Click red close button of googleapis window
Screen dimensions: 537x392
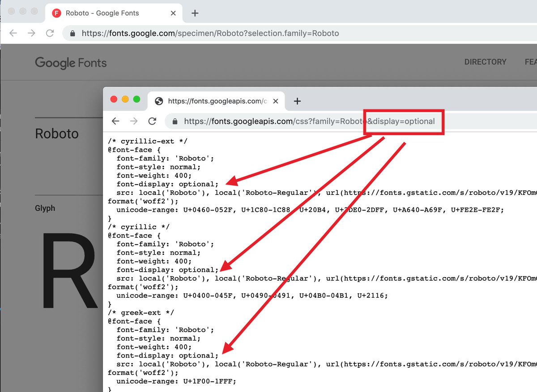(x=114, y=99)
